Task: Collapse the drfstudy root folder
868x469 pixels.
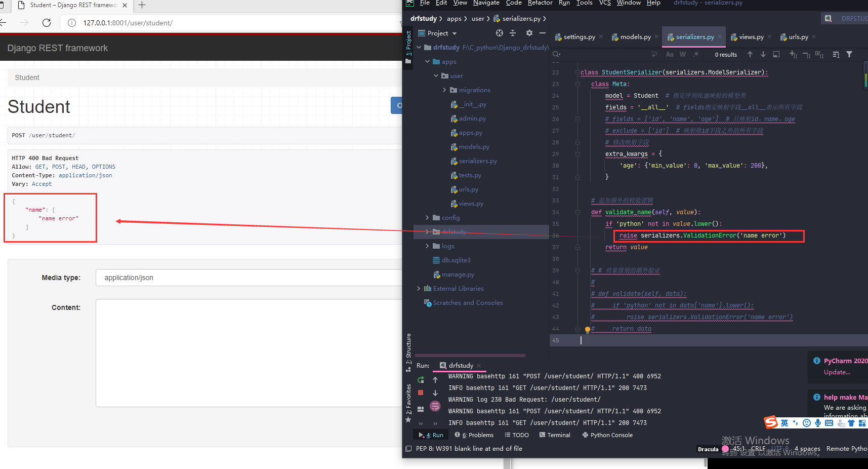Action: click(x=419, y=48)
